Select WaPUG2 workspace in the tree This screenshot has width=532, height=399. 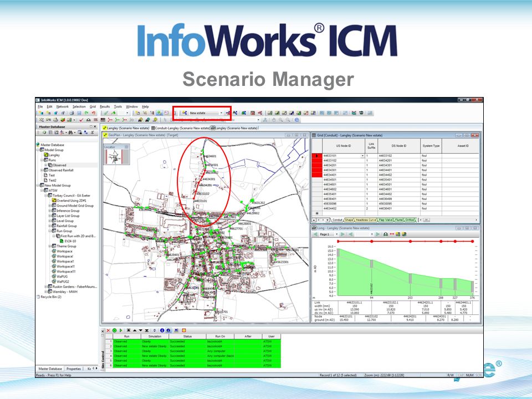(63, 282)
